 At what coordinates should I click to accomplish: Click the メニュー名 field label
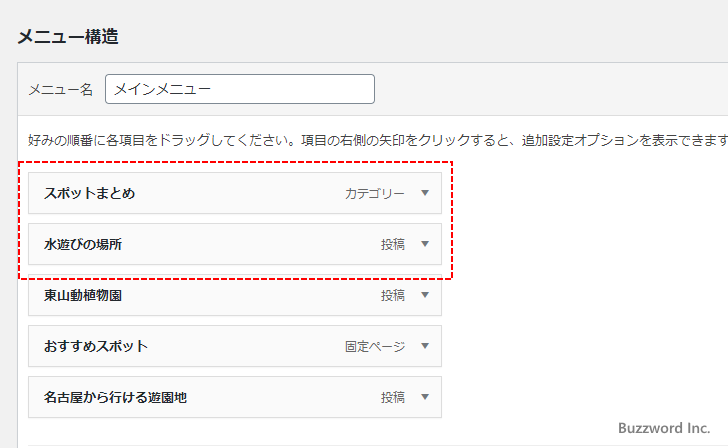pos(60,90)
